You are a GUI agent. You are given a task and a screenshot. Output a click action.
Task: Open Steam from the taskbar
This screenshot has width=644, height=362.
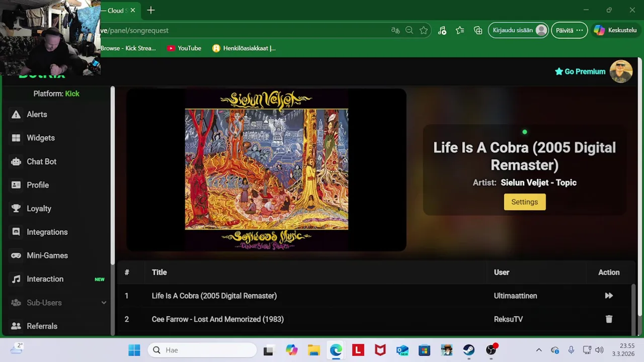[469, 350]
